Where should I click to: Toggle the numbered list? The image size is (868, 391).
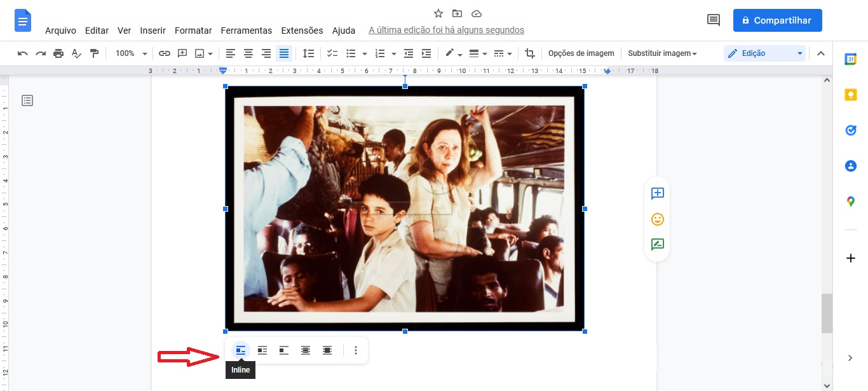point(380,53)
